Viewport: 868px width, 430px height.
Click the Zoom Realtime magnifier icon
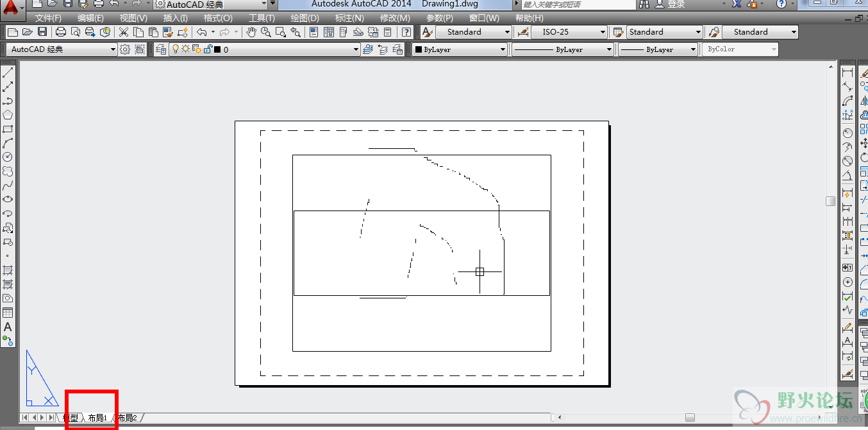pyautogui.click(x=265, y=32)
